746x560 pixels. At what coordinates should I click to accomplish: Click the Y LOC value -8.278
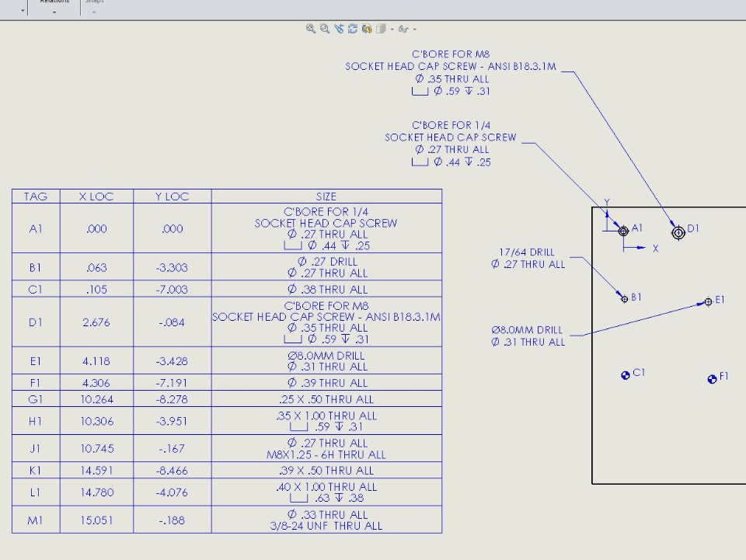173,399
